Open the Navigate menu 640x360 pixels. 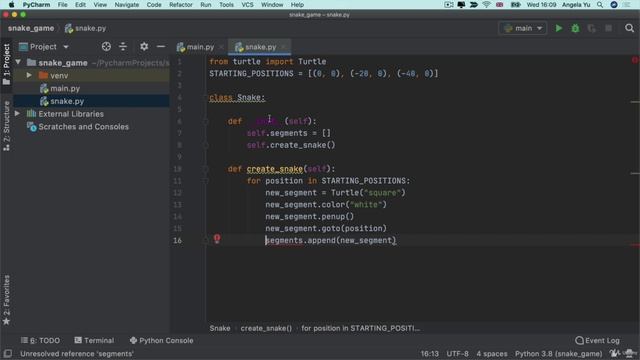point(127,5)
